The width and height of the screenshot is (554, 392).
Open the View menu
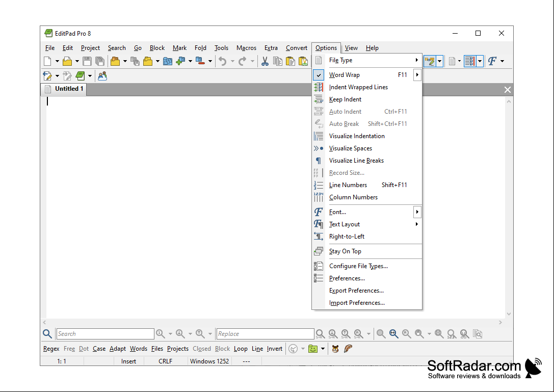pyautogui.click(x=351, y=48)
